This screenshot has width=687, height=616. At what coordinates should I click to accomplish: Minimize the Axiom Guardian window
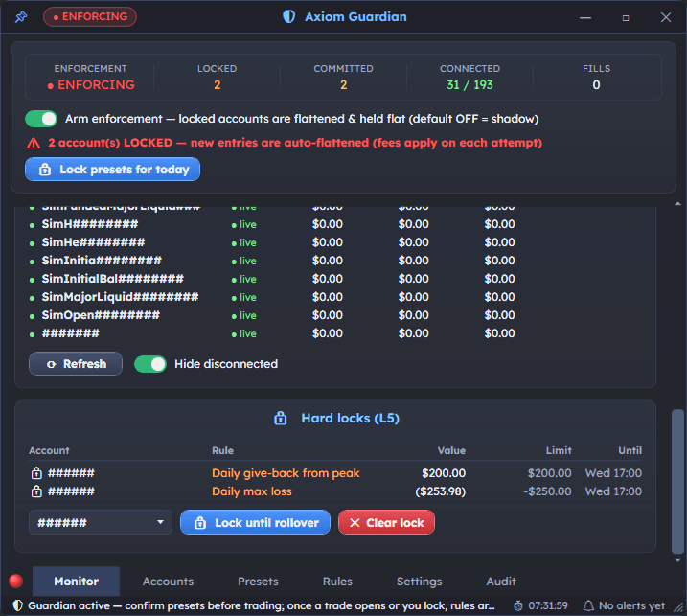tap(585, 17)
